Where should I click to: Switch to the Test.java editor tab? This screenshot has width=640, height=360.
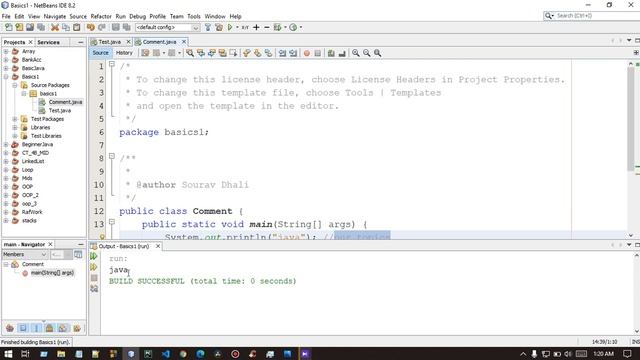click(x=110, y=42)
